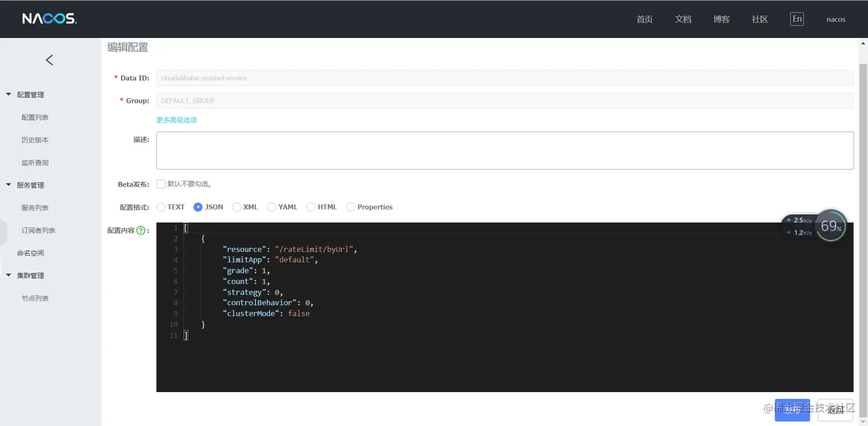Screen dimensions: 868x426
Task: Switch language with En icon
Action: pos(797,19)
